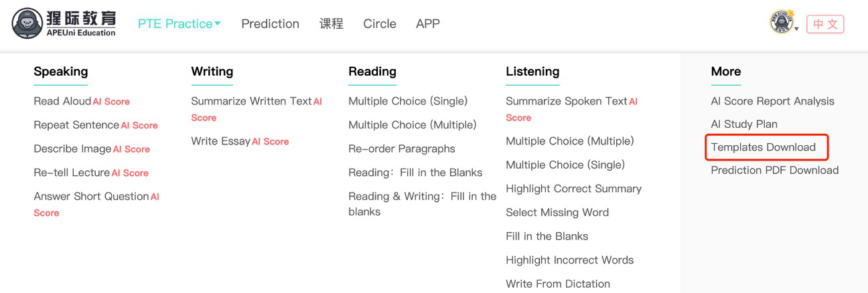Go to Re-order Paragraphs
The image size is (868, 293).
[x=402, y=149]
